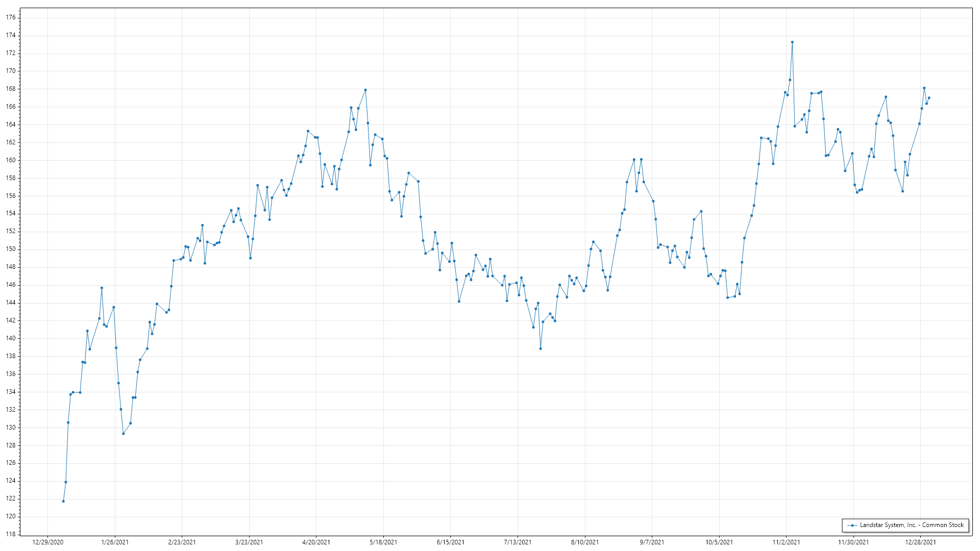Click the blue legend line marker
This screenshot has width=980, height=551.
(852, 525)
